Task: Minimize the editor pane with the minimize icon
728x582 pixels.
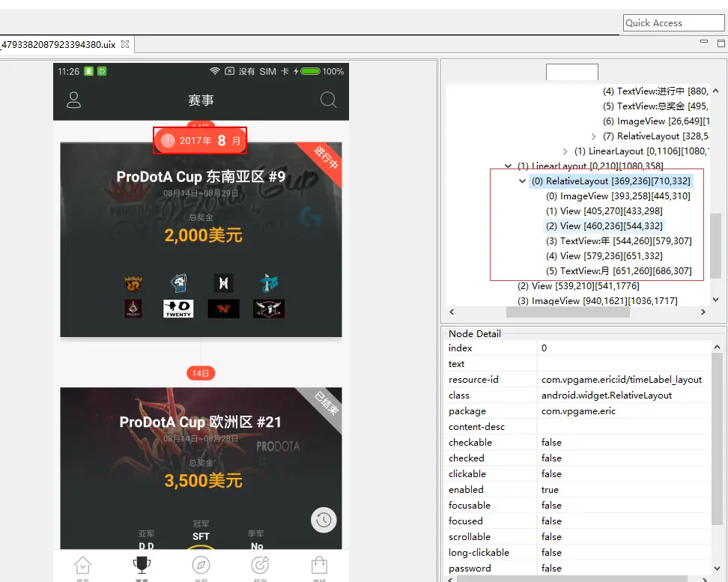Action: click(x=704, y=42)
